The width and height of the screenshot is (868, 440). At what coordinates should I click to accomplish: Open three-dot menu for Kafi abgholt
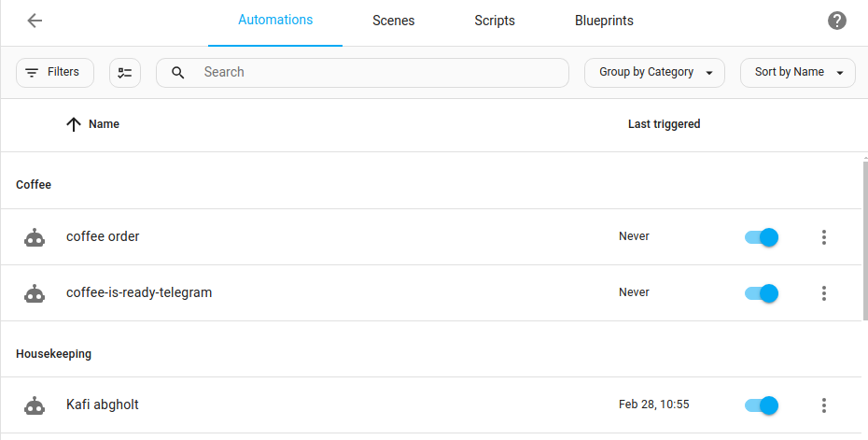click(823, 405)
